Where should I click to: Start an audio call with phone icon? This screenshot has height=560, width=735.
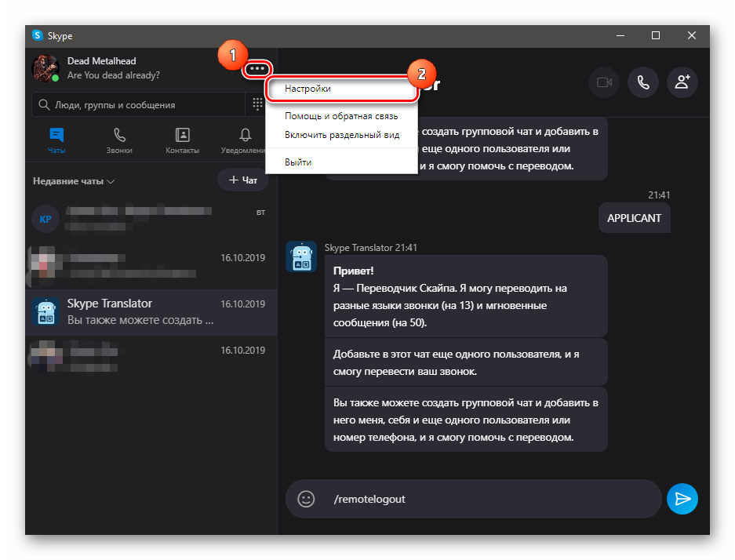tap(643, 82)
